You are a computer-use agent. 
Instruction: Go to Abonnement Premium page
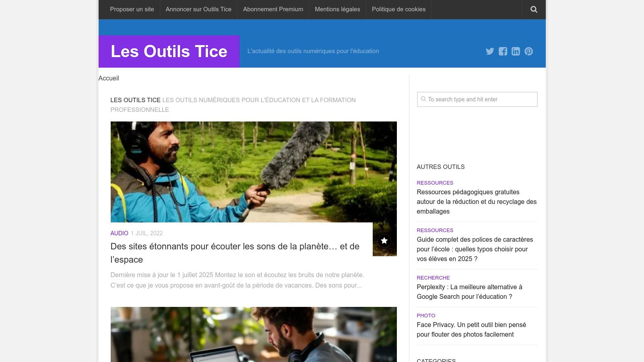273,9
